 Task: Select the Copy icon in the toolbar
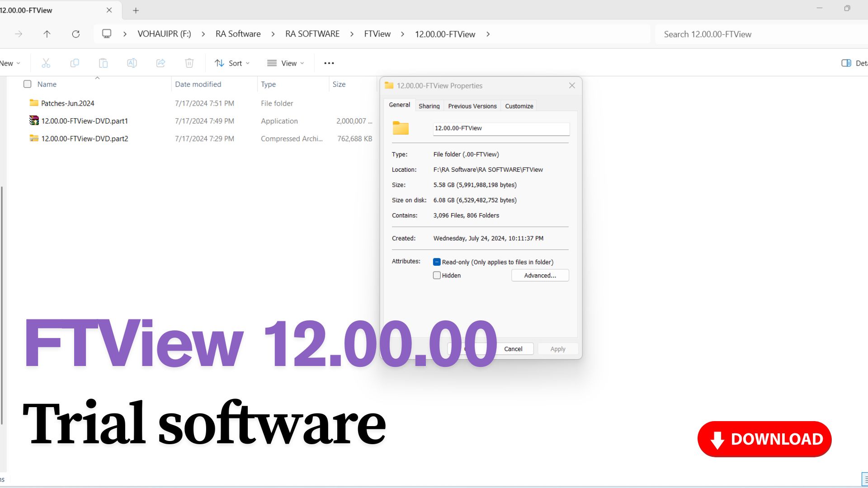pyautogui.click(x=75, y=63)
